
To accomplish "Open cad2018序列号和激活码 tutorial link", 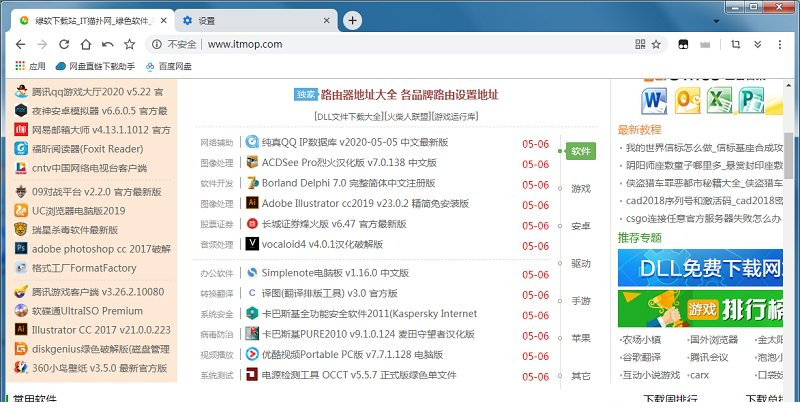I will (x=702, y=201).
